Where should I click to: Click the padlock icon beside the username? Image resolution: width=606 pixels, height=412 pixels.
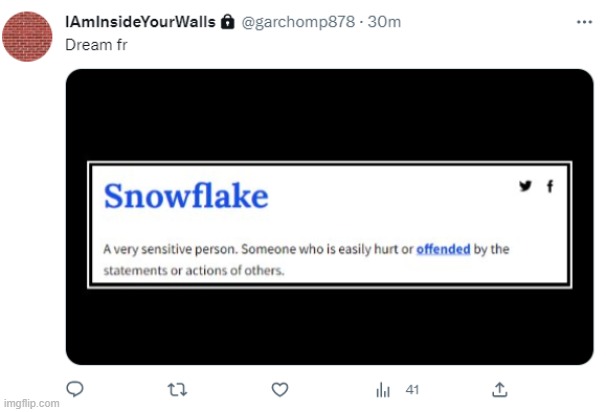pyautogui.click(x=228, y=21)
